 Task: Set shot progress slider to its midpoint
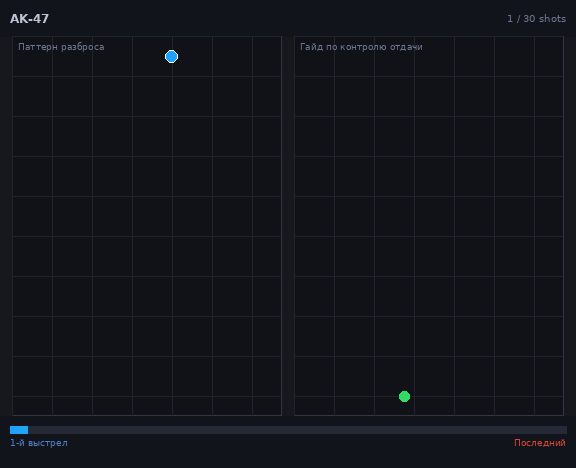click(288, 430)
